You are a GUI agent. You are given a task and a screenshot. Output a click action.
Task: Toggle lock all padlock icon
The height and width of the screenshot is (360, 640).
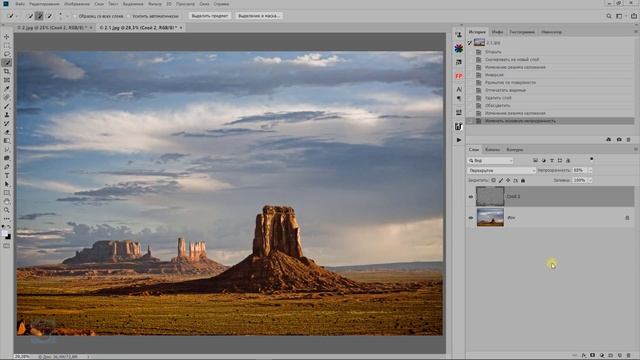[523, 180]
